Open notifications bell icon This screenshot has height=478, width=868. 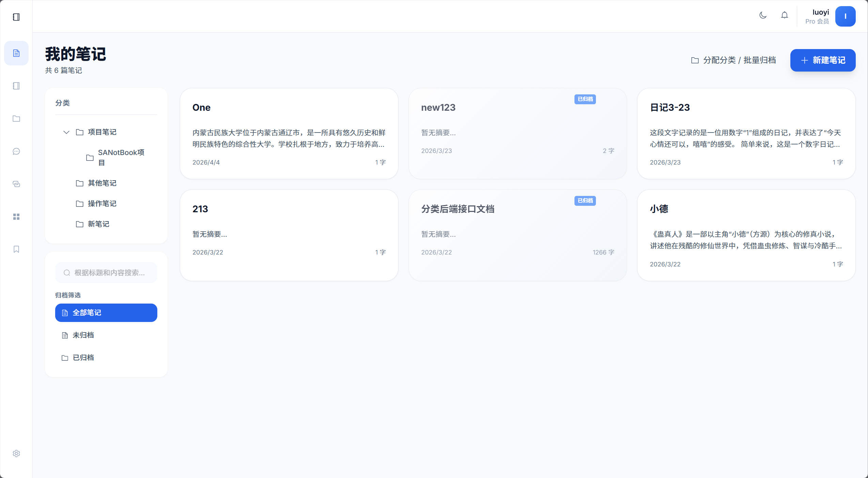[784, 15]
